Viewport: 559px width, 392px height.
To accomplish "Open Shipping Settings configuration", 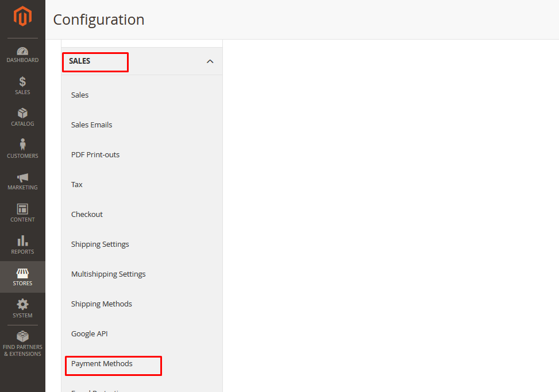I will [100, 244].
